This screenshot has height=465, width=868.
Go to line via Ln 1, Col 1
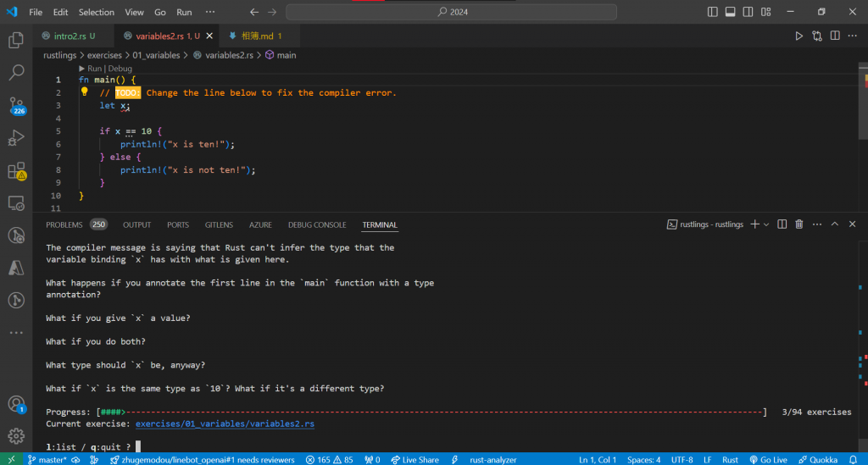(598, 459)
